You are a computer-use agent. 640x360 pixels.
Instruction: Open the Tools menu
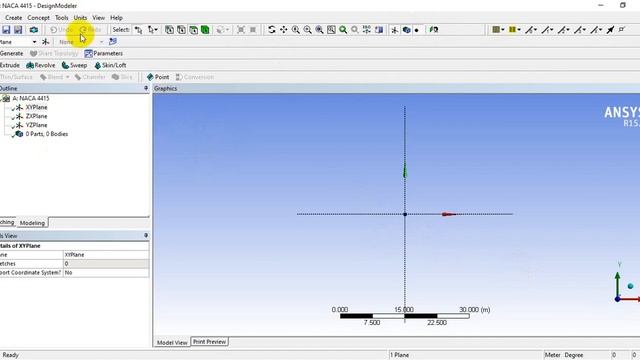(62, 18)
